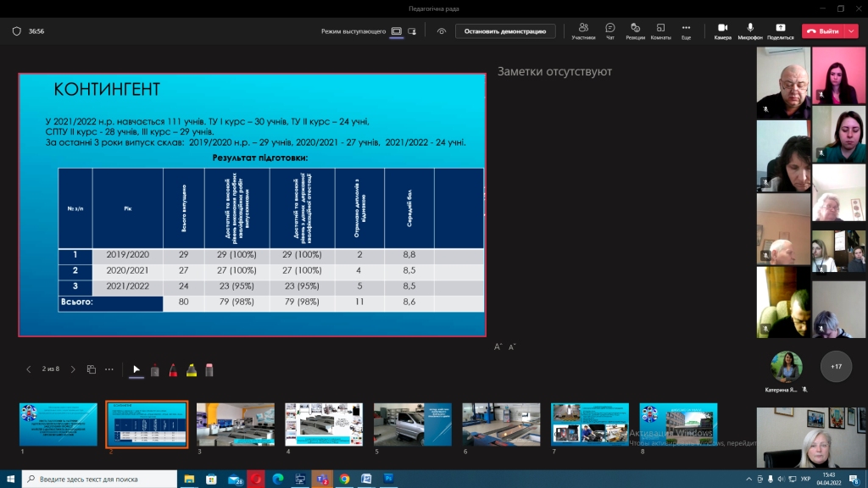This screenshot has width=868, height=488.
Task: Open the Комнаты (breakout rooms) panel
Action: 660,30
